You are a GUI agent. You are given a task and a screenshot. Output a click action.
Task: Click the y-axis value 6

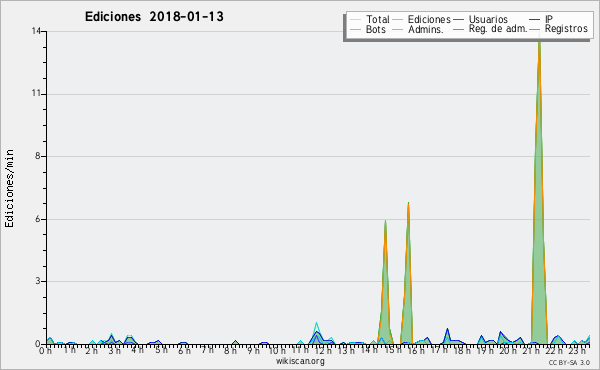coord(38,219)
